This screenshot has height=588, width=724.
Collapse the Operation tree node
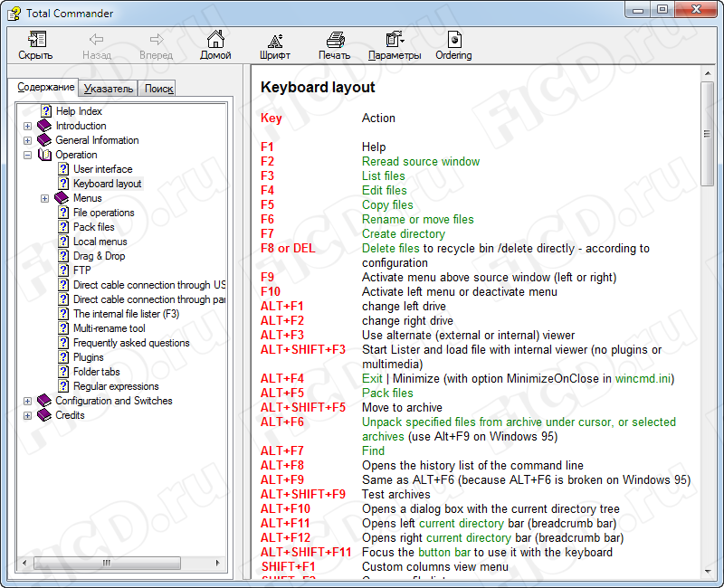(x=28, y=155)
